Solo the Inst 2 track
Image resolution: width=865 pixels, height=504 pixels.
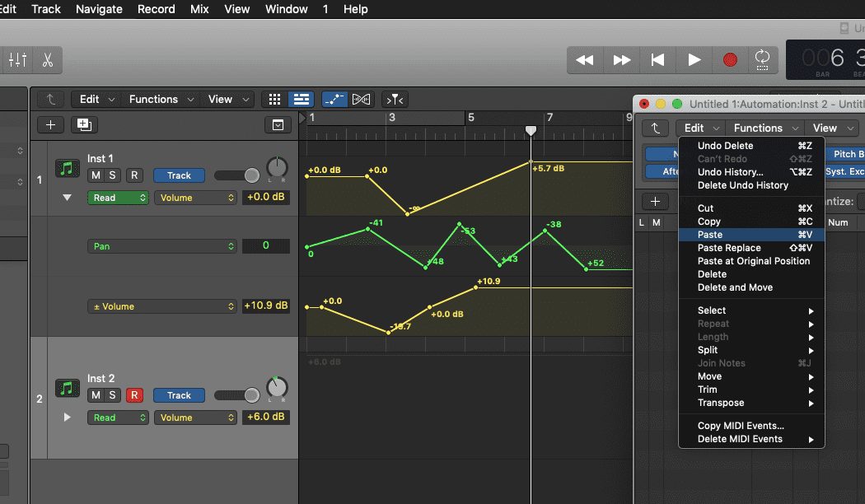click(x=112, y=395)
